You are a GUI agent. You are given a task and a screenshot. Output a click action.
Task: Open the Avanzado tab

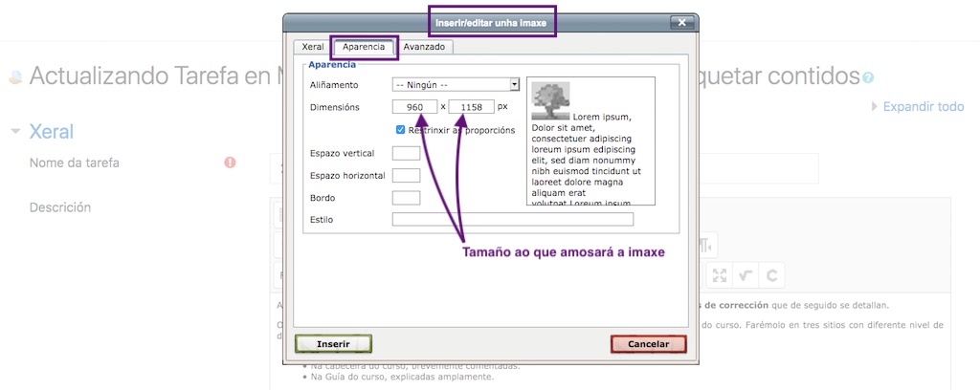(x=424, y=47)
